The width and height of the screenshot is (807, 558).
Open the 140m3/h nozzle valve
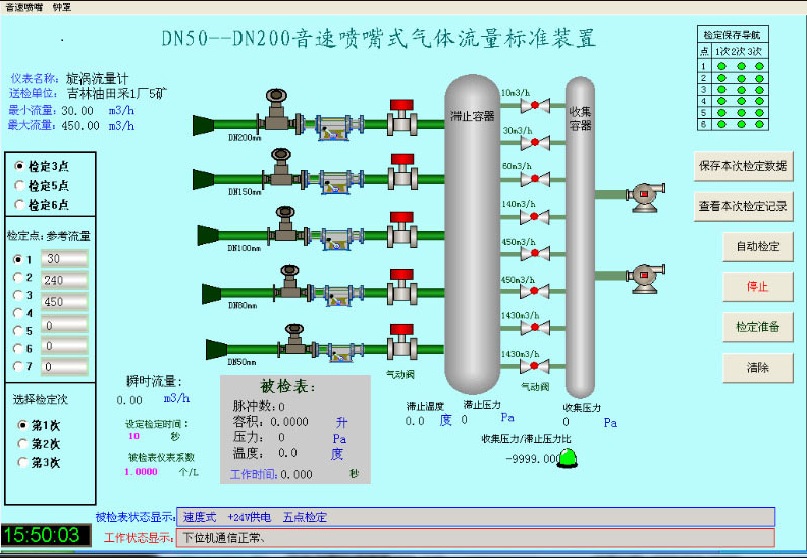[x=534, y=217]
